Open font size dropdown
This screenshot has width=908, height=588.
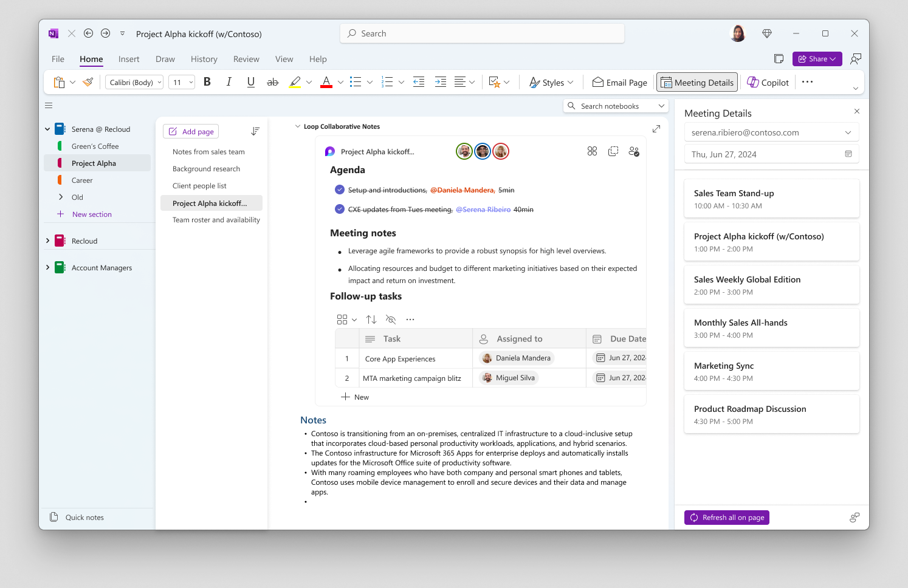182,82
